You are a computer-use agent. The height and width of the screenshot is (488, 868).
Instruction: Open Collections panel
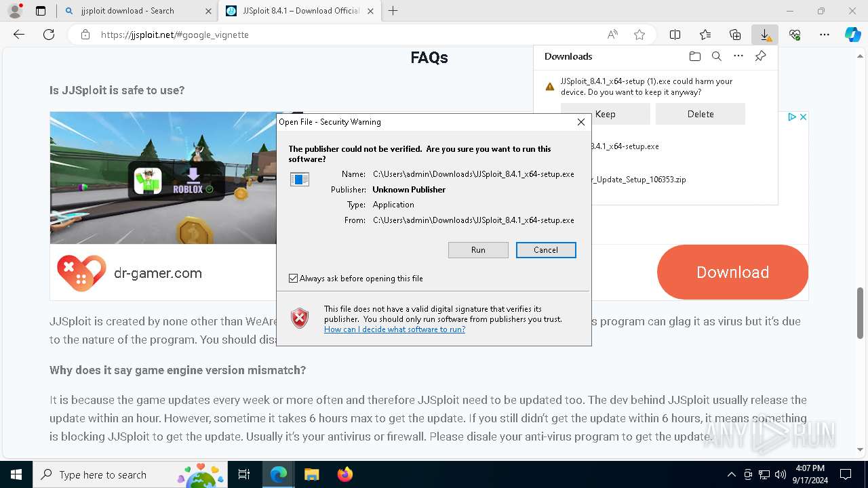(x=735, y=35)
